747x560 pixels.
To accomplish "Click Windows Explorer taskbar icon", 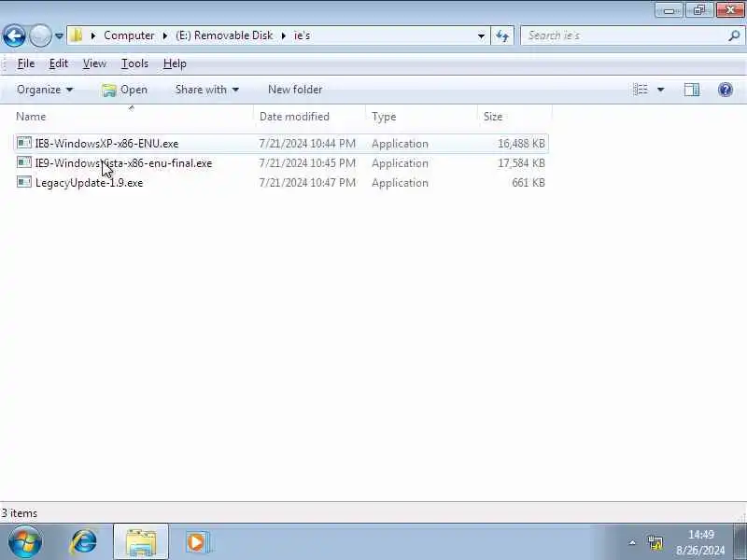I will [x=141, y=542].
